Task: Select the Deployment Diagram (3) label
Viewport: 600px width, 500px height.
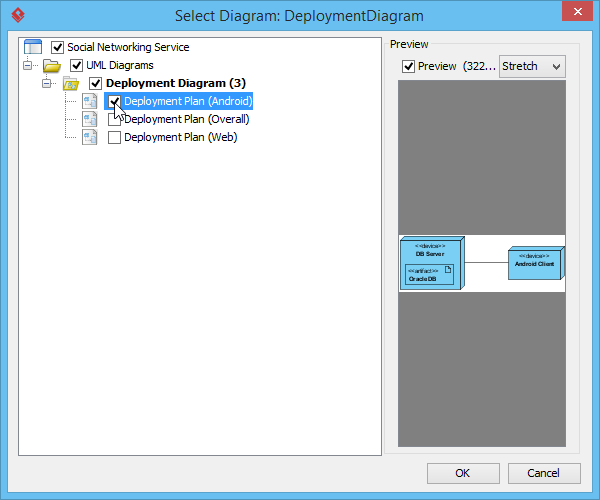Action: 176,83
